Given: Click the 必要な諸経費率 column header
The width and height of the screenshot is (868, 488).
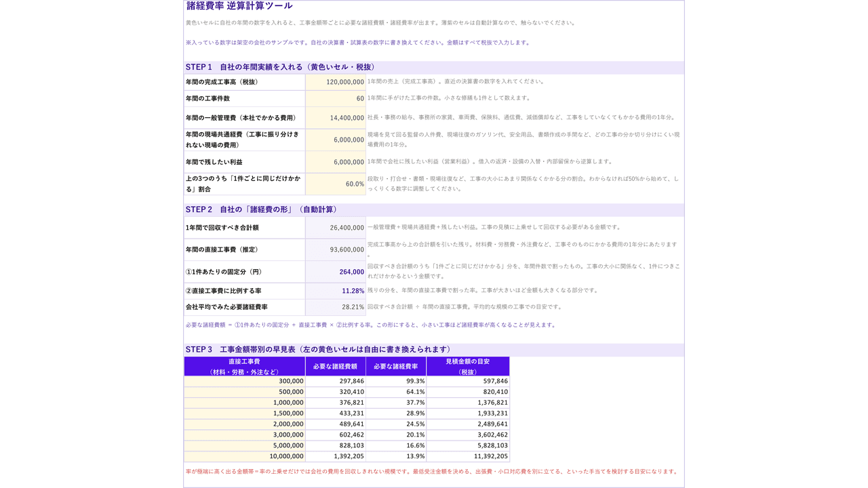Looking at the screenshot, I should coord(396,367).
